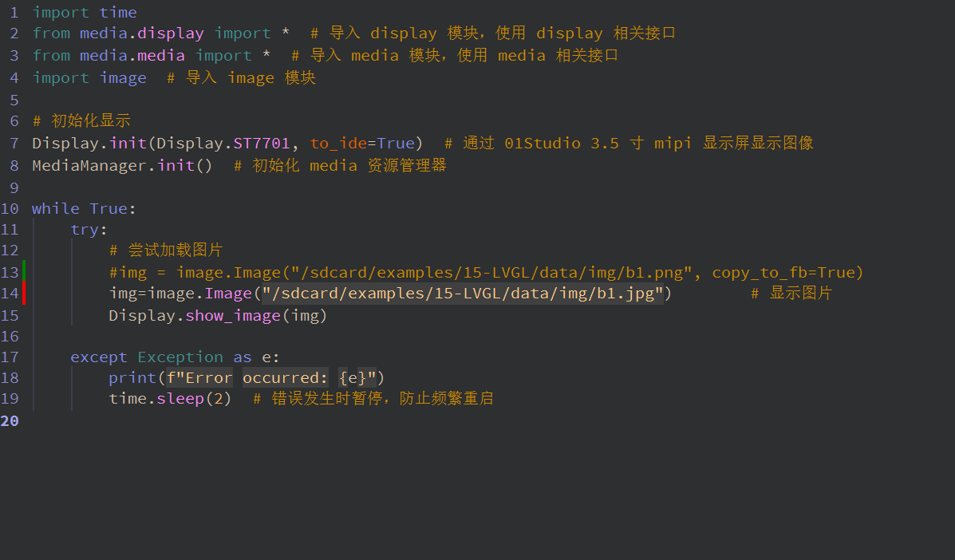Click the commented b1.png path on line 13
The width and height of the screenshot is (955, 560).
492,272
